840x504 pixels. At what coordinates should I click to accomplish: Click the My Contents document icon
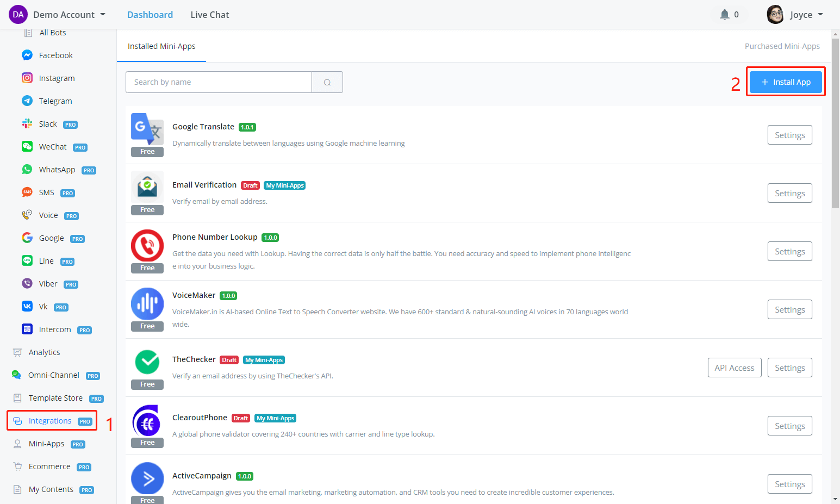(17, 489)
